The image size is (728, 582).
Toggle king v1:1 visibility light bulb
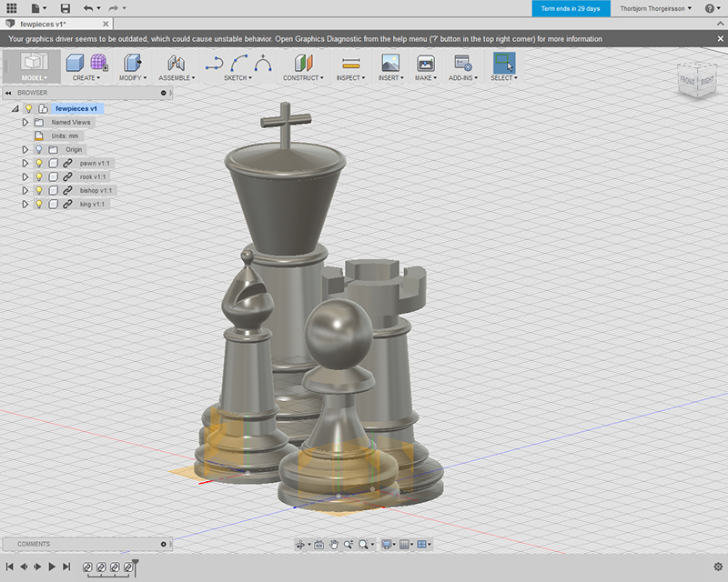pos(39,205)
